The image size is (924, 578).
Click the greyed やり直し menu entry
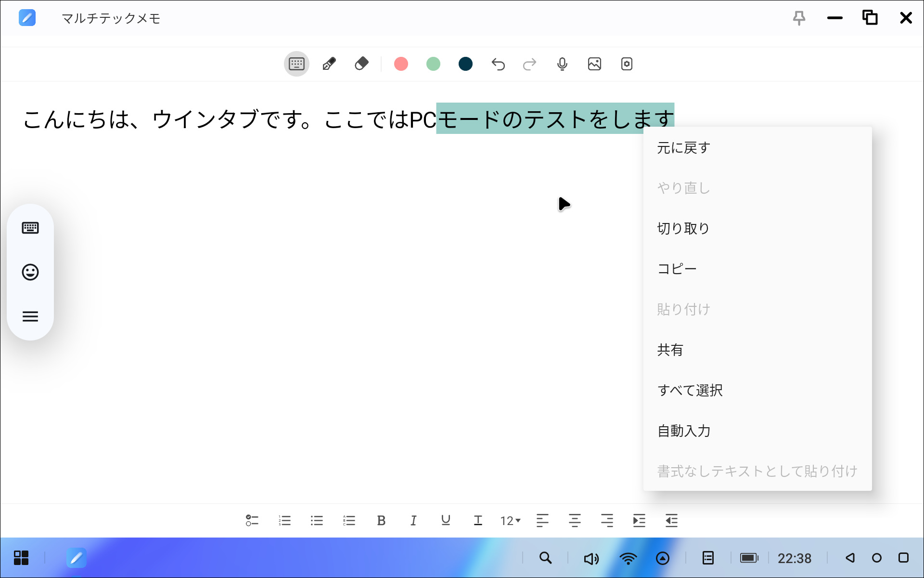[757, 188]
